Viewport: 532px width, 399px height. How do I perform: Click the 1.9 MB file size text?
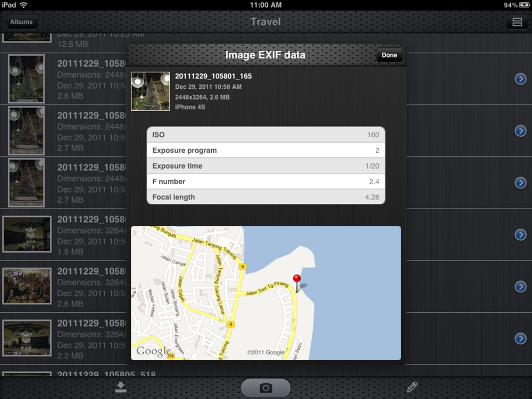(70, 252)
